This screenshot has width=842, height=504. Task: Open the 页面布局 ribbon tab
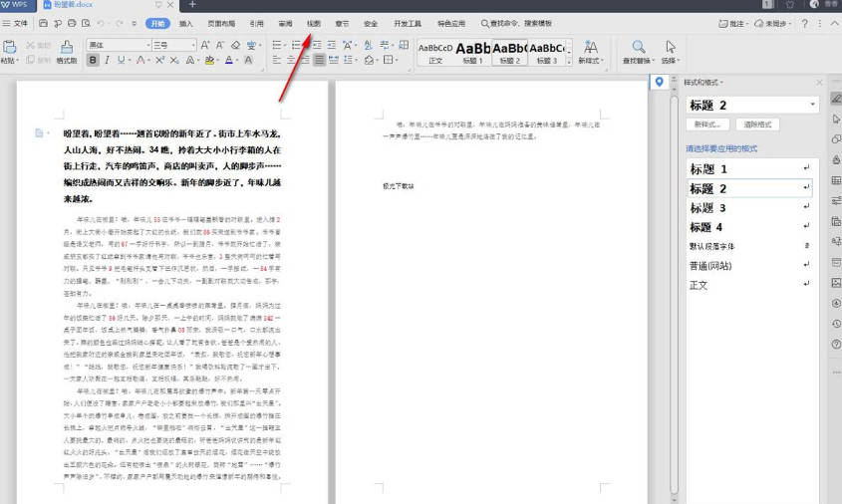(x=221, y=24)
